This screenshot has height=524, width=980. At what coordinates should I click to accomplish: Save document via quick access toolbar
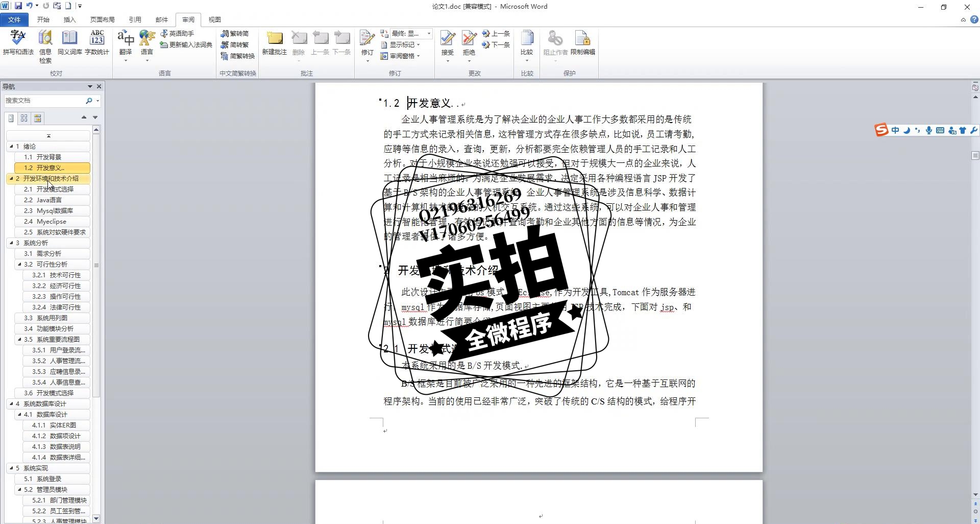[x=18, y=6]
